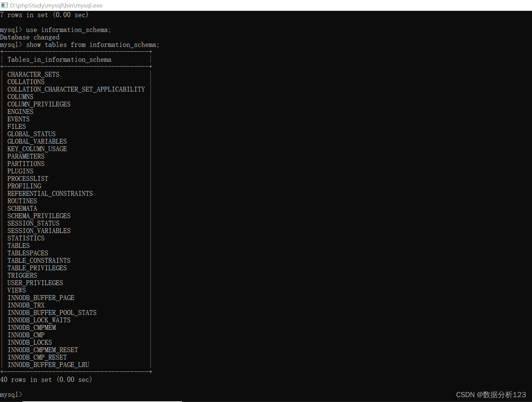Click the mysql.exe window title icon
This screenshot has width=532, height=402.
click(x=4, y=5)
